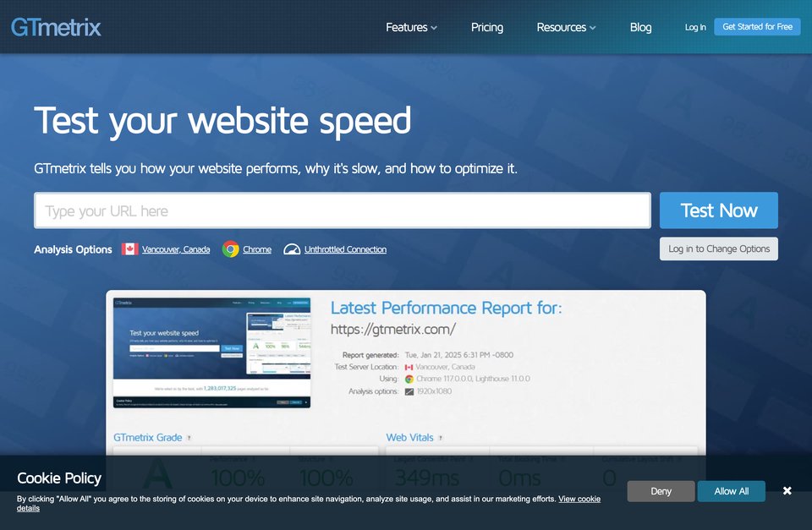
Task: Click the Test Now button
Action: tap(719, 210)
